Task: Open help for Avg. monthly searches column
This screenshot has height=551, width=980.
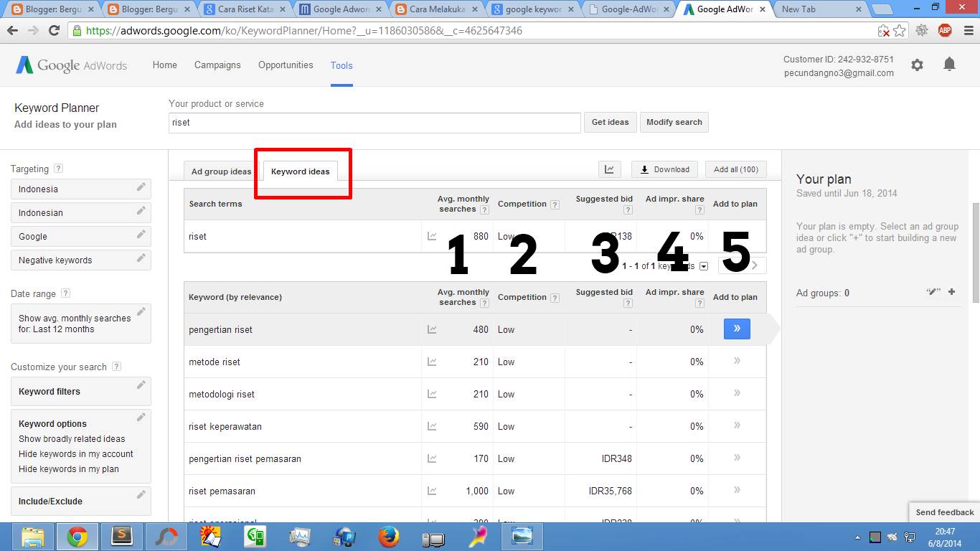Action: [x=484, y=210]
